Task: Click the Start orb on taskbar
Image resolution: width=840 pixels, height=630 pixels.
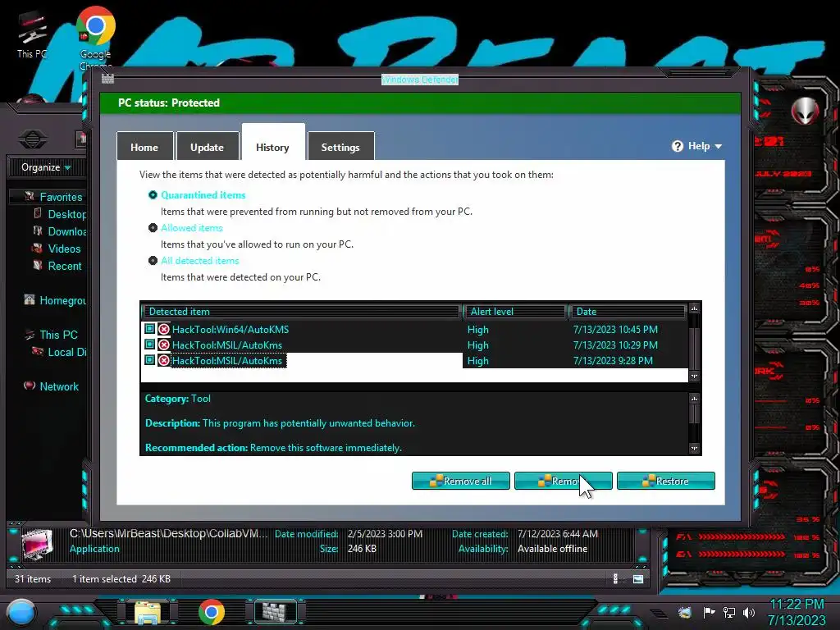Action: (21, 612)
